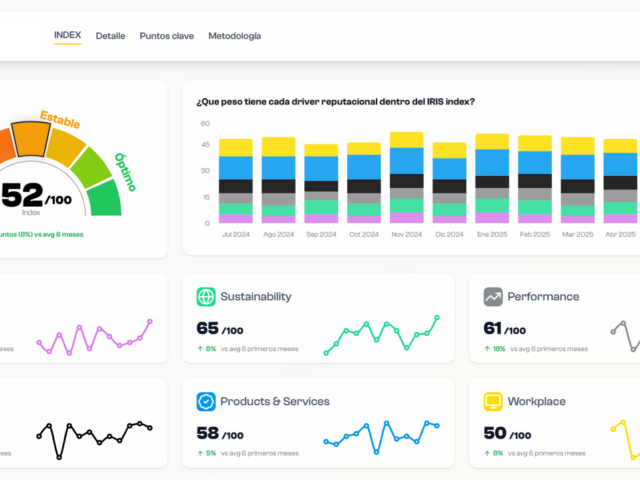Go to the Puntos clave tab
Viewport: 640px width, 480px height.
[166, 36]
